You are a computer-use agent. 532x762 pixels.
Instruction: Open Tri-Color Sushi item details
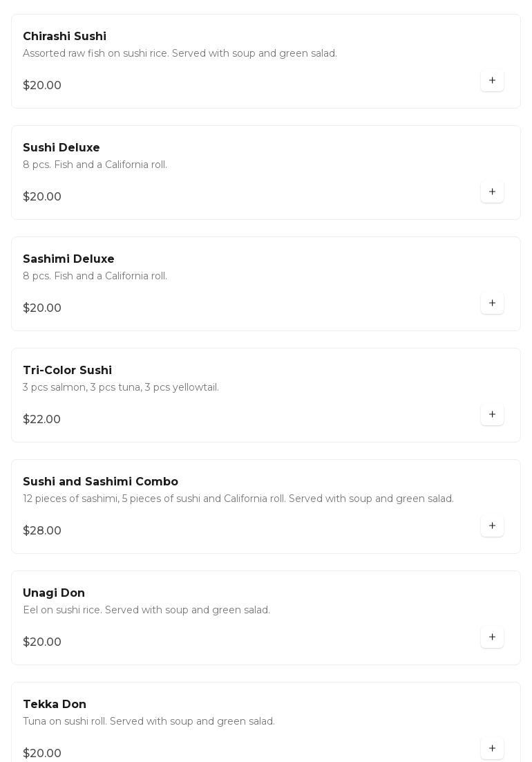click(x=67, y=371)
